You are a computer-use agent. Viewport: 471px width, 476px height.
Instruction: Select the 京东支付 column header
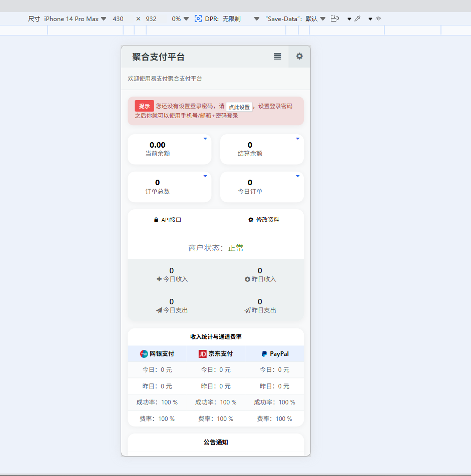pos(216,354)
